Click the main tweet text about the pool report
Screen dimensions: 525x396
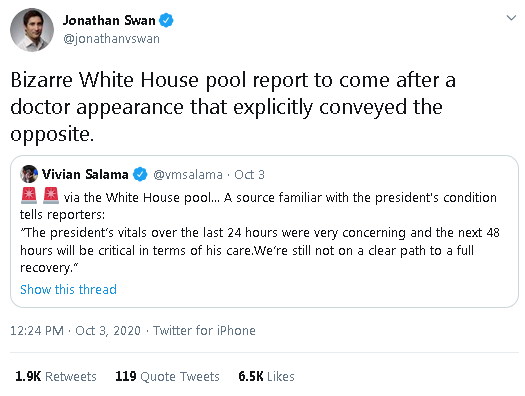[x=233, y=107]
